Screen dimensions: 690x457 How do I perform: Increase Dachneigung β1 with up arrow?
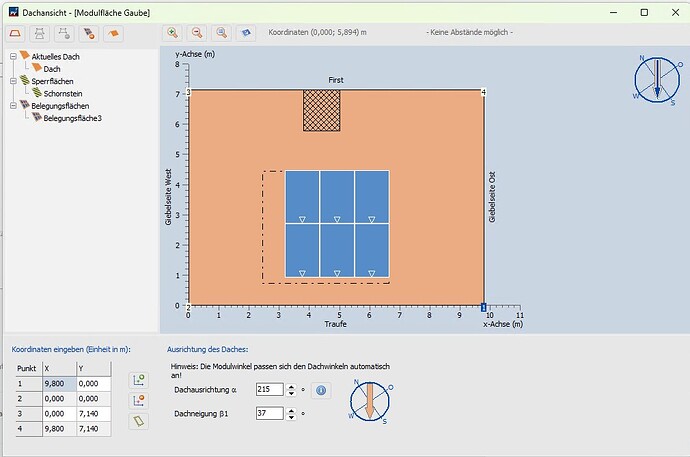pos(291,411)
